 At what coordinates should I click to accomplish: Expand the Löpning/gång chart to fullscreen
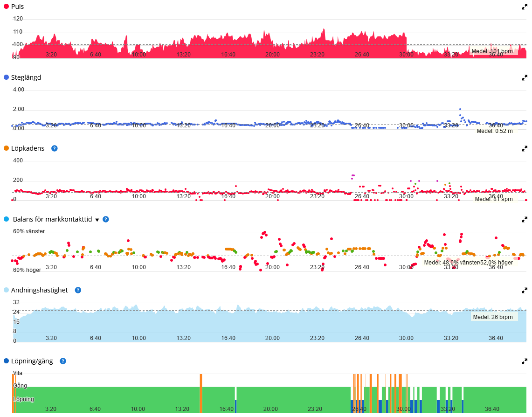(x=524, y=361)
